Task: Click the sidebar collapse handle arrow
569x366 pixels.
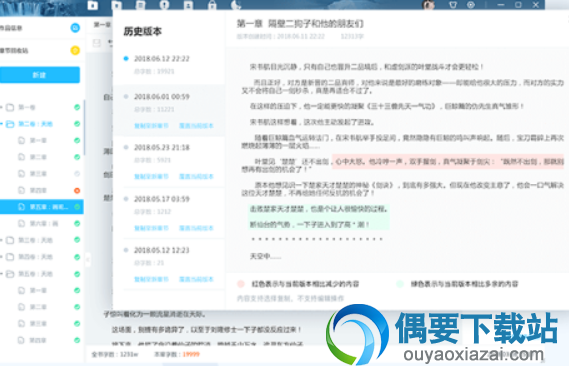Action: coord(87,260)
